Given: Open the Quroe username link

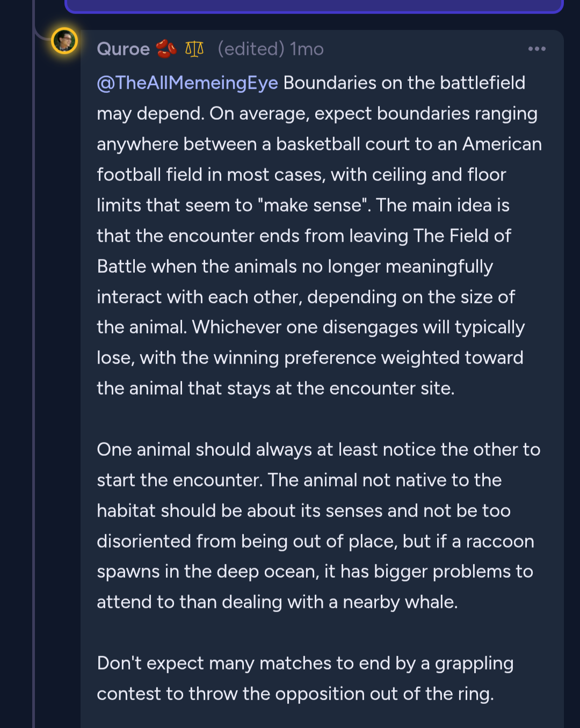Looking at the screenshot, I should 123,49.
